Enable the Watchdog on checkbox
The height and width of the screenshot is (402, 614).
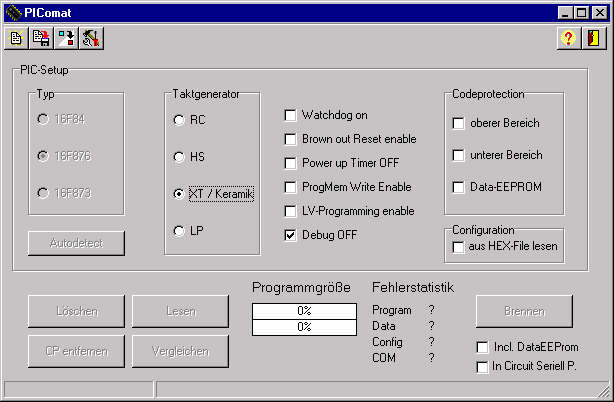(x=291, y=115)
